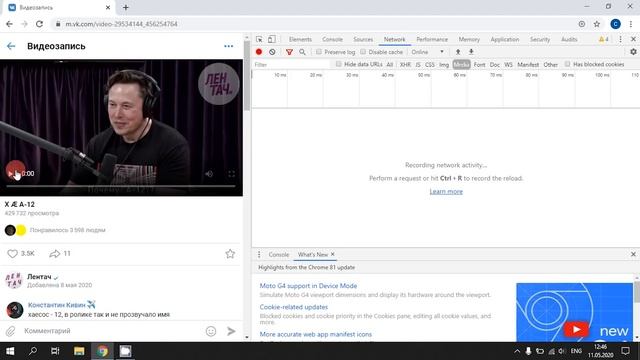The height and width of the screenshot is (360, 640).
Task: Open Network settings gear
Action: (633, 52)
